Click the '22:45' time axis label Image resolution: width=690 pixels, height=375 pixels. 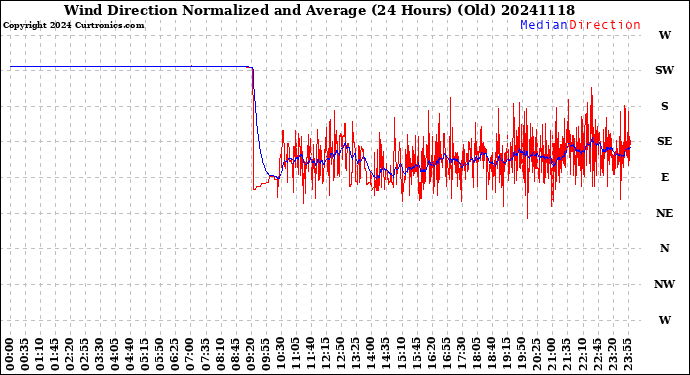(597, 354)
